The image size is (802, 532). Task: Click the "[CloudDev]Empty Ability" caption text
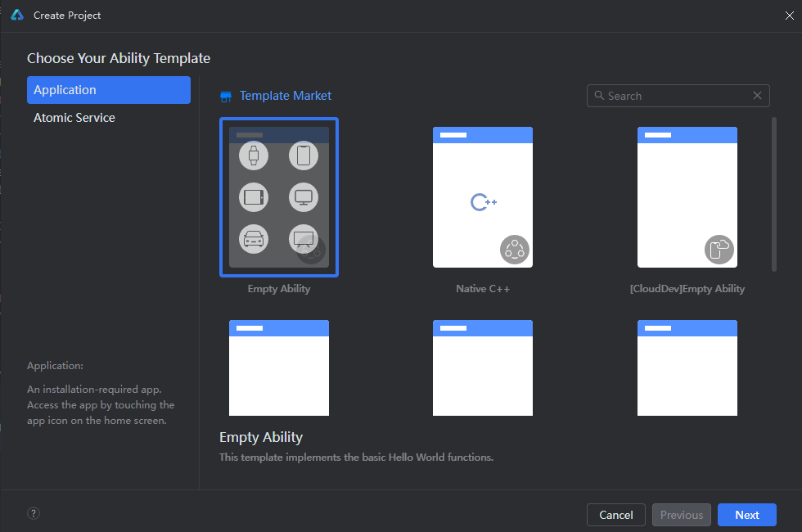click(x=687, y=288)
